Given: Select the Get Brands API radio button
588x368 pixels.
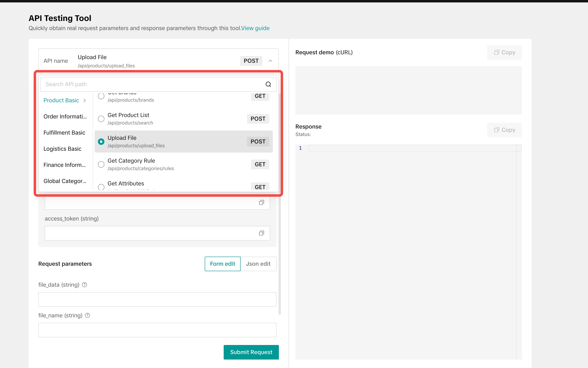Looking at the screenshot, I should pos(101,96).
